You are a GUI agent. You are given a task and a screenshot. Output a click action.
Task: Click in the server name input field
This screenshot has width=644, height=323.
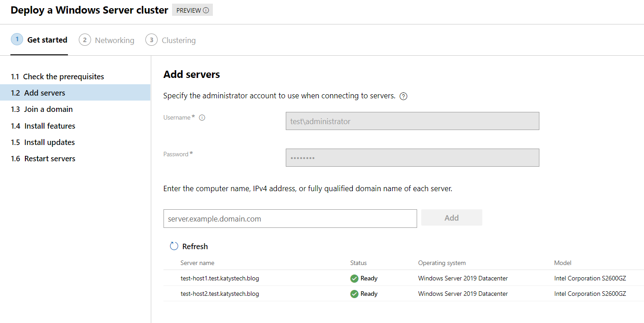(x=290, y=219)
